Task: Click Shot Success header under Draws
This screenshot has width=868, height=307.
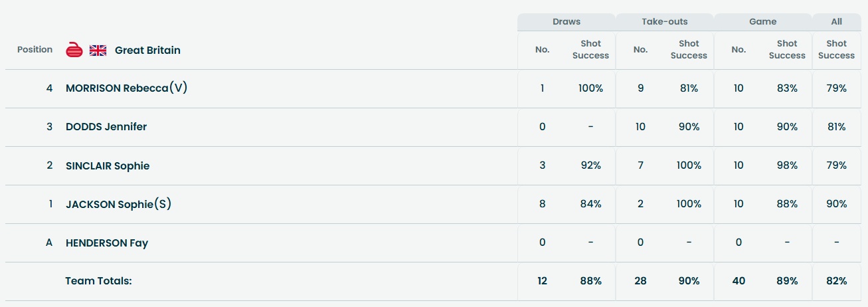Action: [590, 50]
